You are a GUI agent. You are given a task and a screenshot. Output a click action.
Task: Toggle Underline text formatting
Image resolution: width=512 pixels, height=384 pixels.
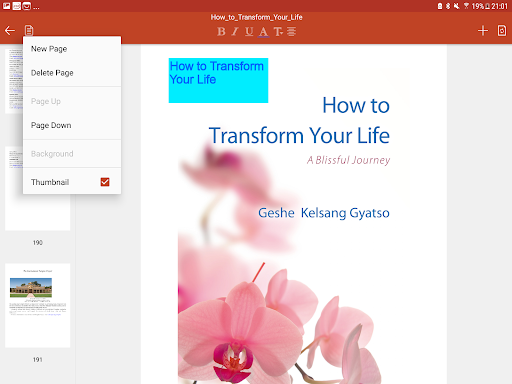pyautogui.click(x=249, y=31)
